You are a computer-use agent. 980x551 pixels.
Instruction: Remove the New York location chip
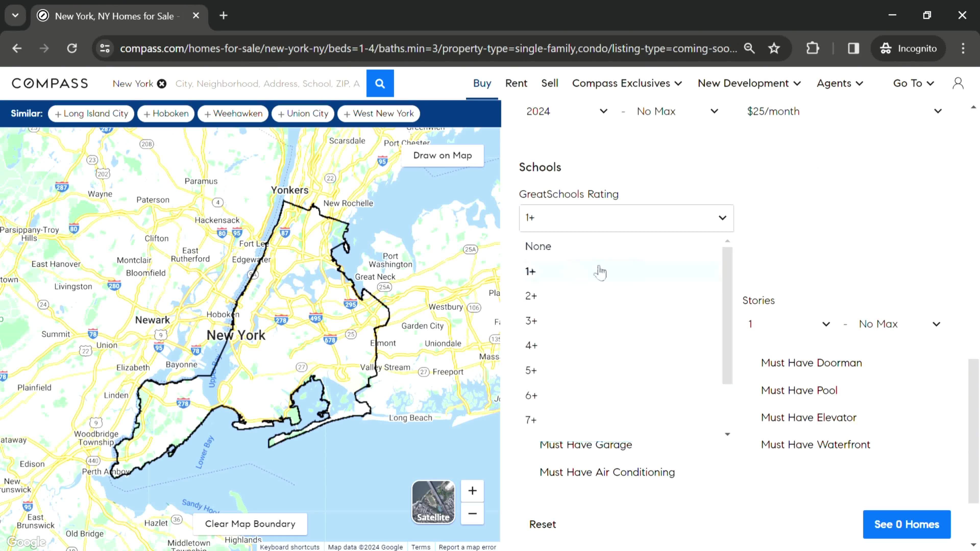pyautogui.click(x=162, y=84)
